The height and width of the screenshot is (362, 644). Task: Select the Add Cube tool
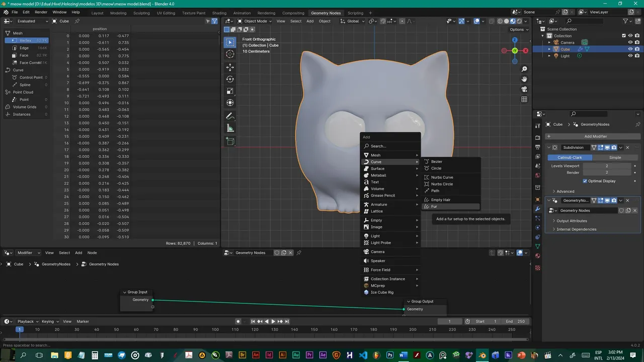coord(230,141)
